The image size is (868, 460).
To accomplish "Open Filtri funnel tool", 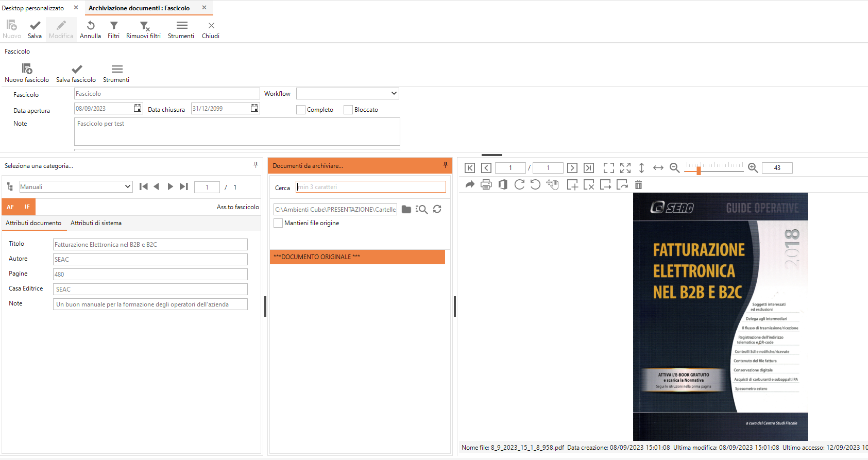I will 114,29.
